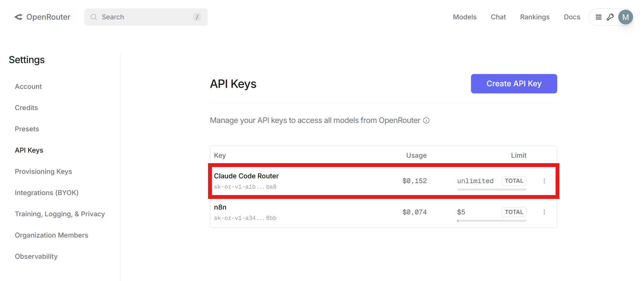This screenshot has height=281, width=644.
Task: Click the usage progress bar under the $5 limit
Action: coord(492,221)
